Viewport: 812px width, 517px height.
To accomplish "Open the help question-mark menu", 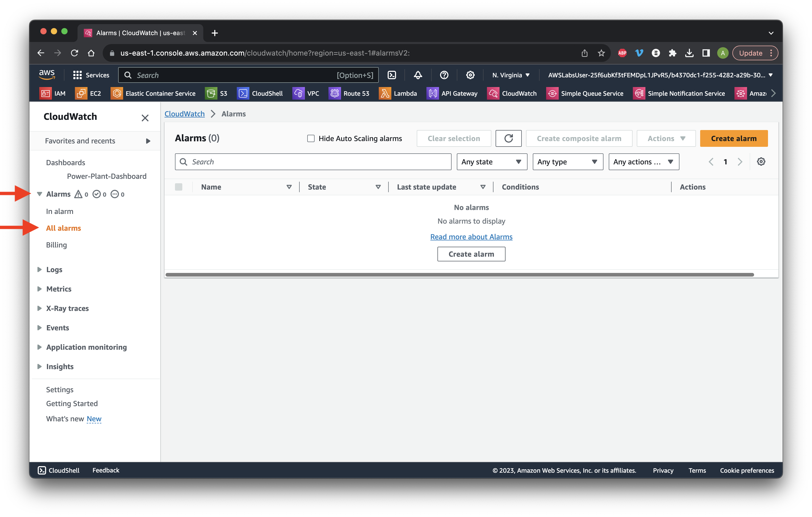I will click(444, 75).
